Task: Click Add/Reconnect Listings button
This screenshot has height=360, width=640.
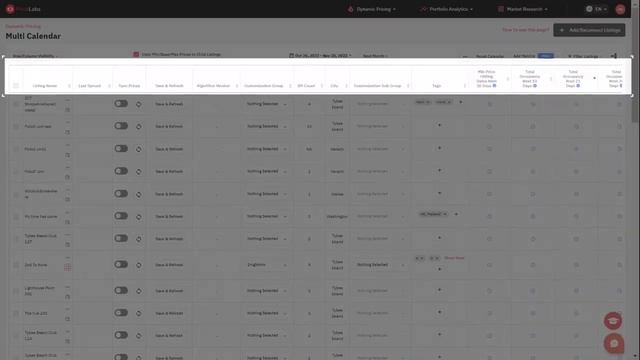Action: 589,30
